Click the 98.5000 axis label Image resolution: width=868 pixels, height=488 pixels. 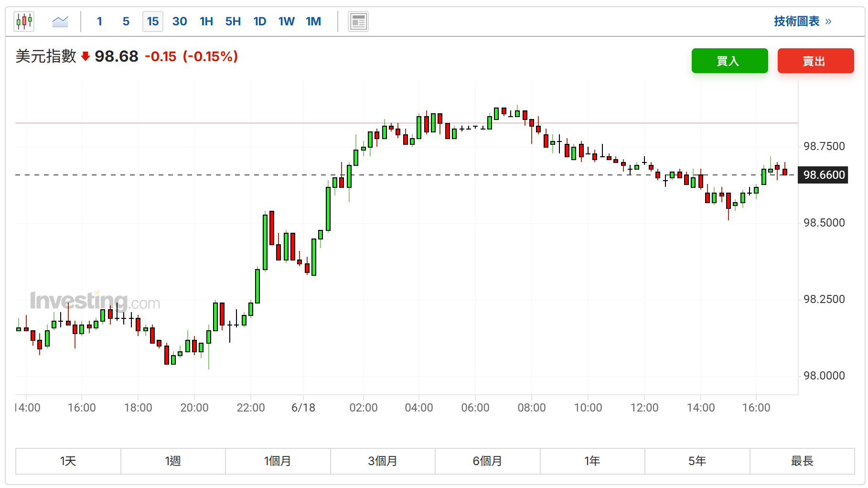pos(824,223)
